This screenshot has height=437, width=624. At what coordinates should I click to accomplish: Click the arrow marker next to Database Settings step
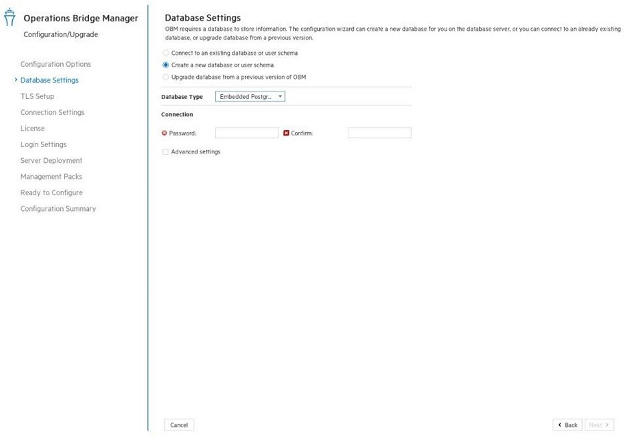[16, 80]
